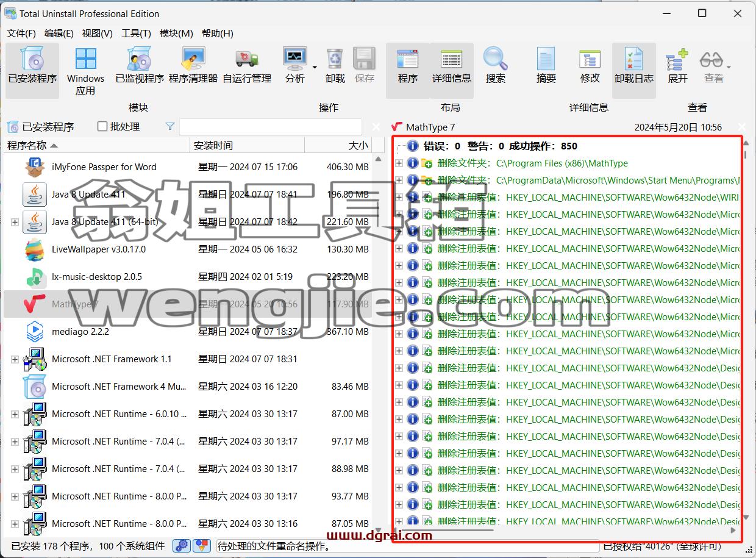Click the log panel vertical scrollbar down arrow
The height and width of the screenshot is (558, 756).
pyautogui.click(x=746, y=518)
